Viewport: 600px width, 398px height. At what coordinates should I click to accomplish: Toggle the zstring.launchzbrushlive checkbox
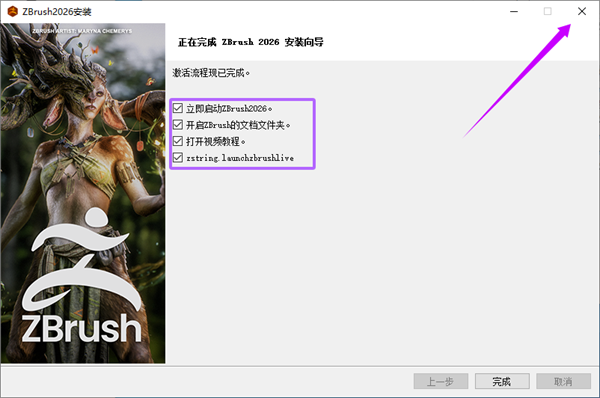[178, 158]
